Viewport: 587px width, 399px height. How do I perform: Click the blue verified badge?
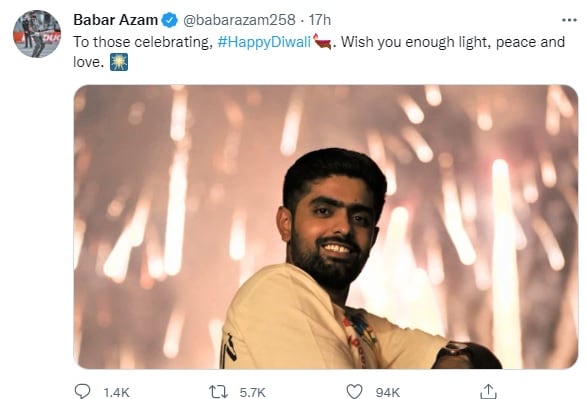[170, 20]
